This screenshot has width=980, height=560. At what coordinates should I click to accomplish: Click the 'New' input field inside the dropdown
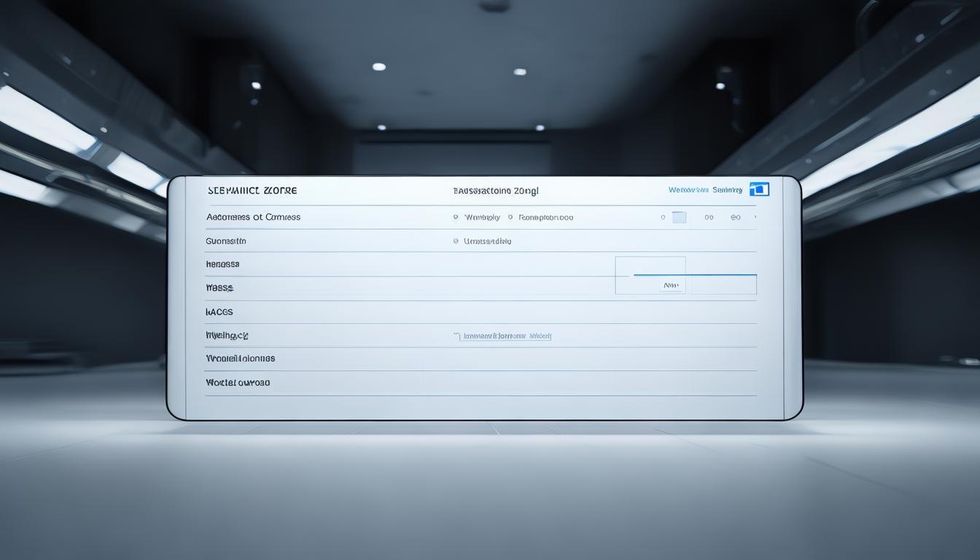[672, 284]
